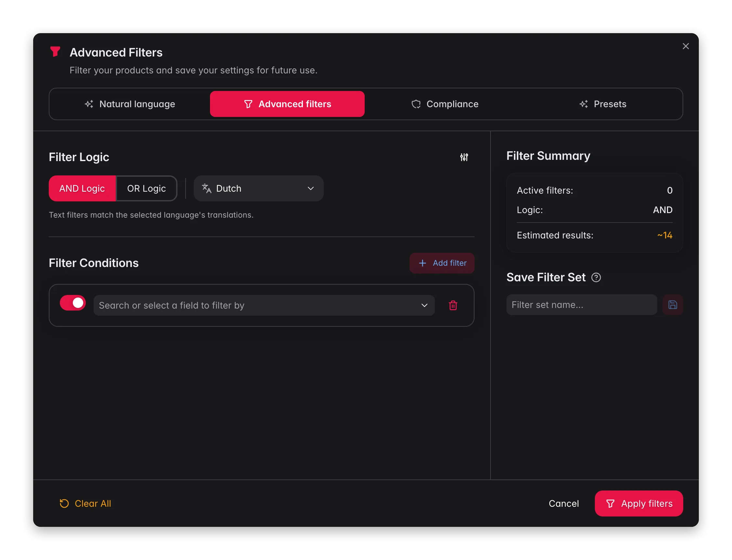Click the red funnel logo icon
Image resolution: width=732 pixels, height=560 pixels.
pyautogui.click(x=55, y=52)
